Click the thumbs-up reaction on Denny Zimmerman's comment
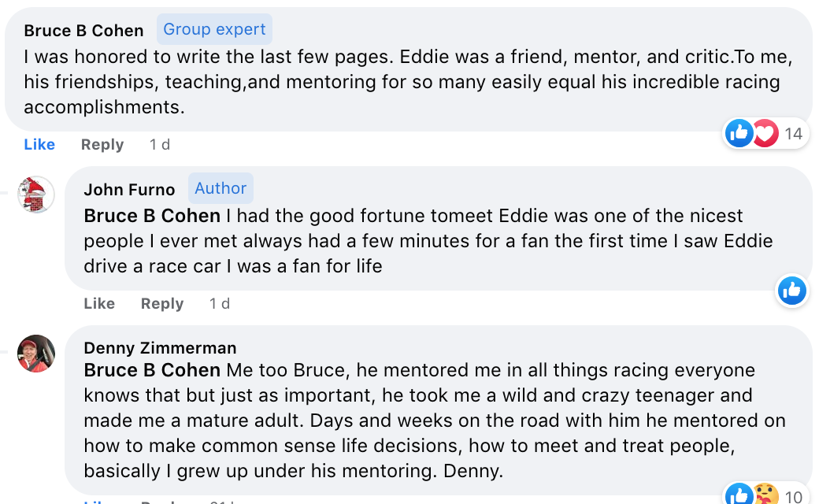The height and width of the screenshot is (504, 819). click(x=739, y=494)
